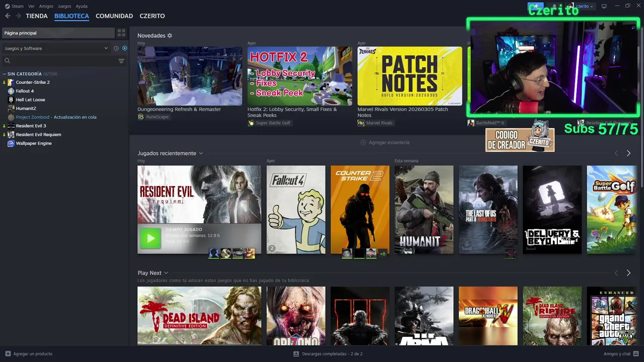Open the Ayuda menu
The width and height of the screenshot is (644, 362).
click(x=82, y=6)
